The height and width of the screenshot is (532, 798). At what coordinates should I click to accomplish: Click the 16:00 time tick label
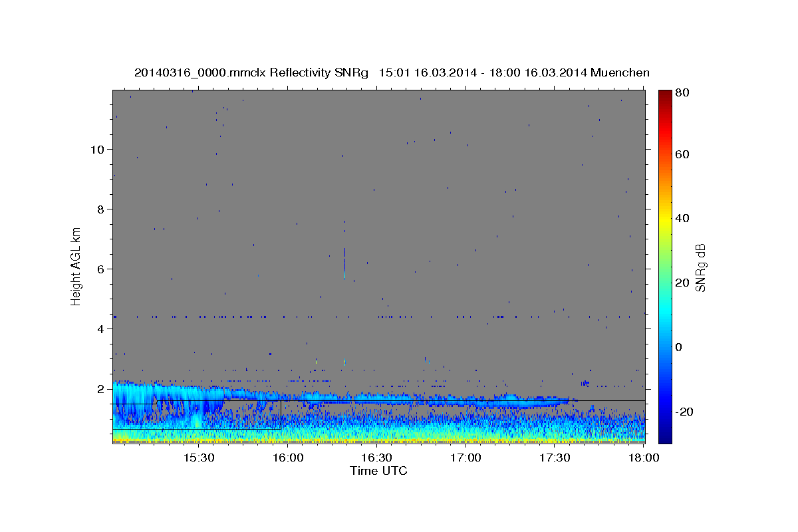point(287,458)
